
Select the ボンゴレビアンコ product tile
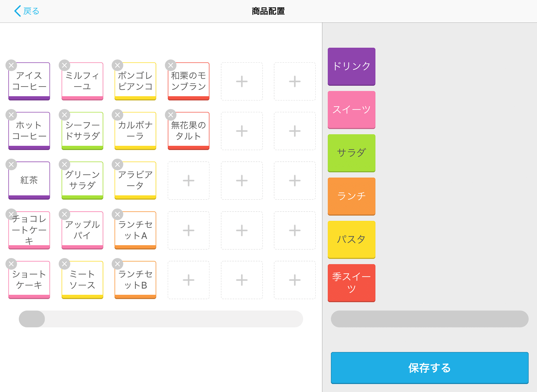point(135,81)
